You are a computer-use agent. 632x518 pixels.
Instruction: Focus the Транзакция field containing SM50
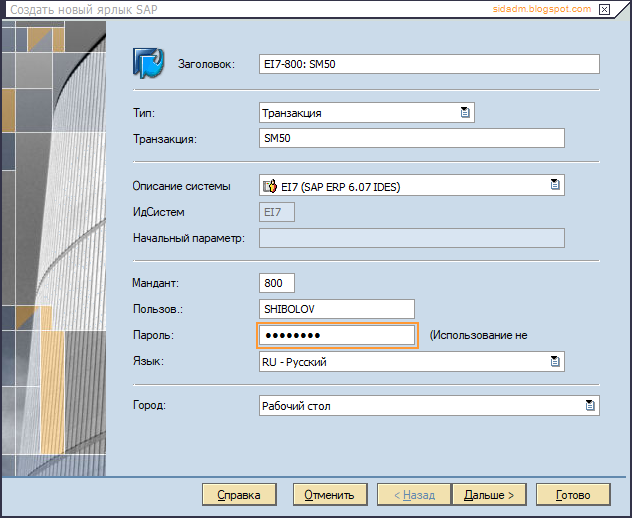(412, 138)
